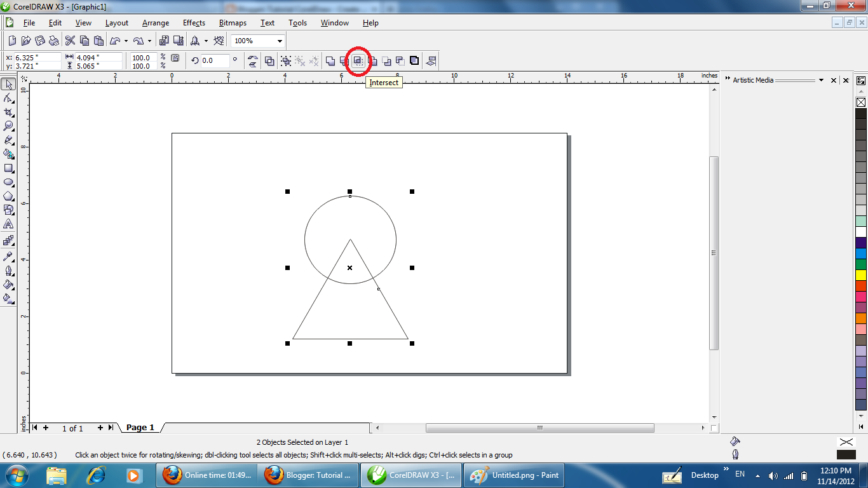Viewport: 868px width, 488px height.
Task: Select the Smart Fill tool
Action: pyautogui.click(x=8, y=154)
